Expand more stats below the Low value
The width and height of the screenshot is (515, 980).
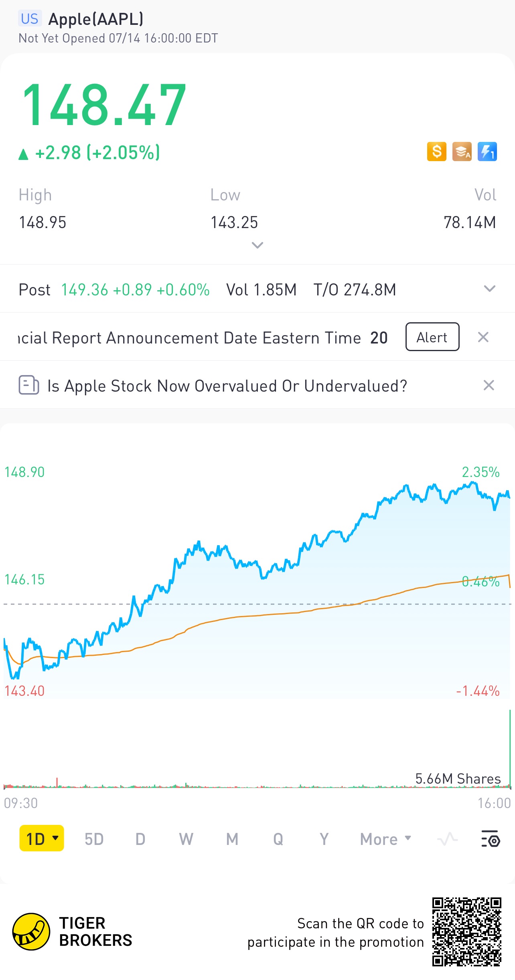click(257, 245)
